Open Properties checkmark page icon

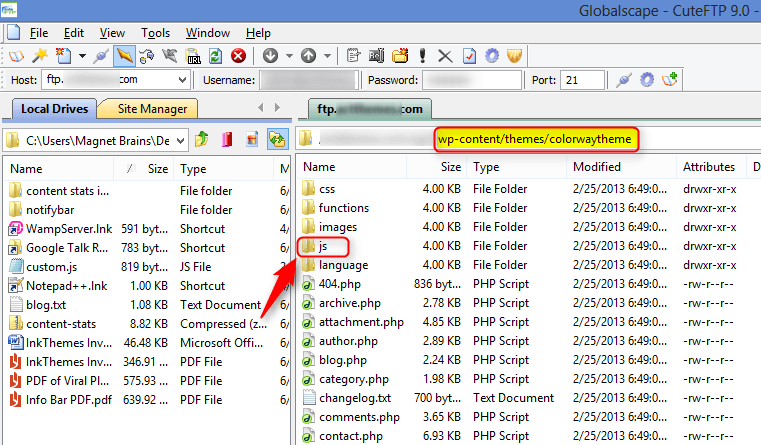[x=469, y=56]
